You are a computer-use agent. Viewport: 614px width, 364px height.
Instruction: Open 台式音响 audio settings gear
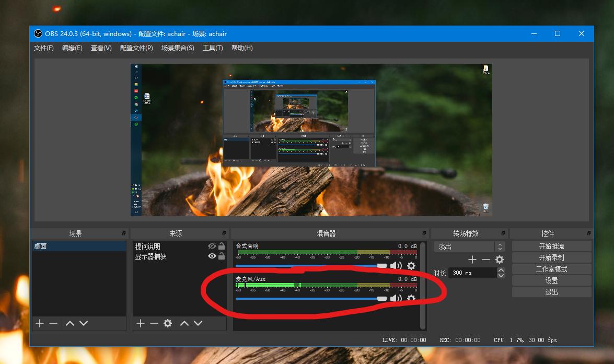click(x=411, y=265)
